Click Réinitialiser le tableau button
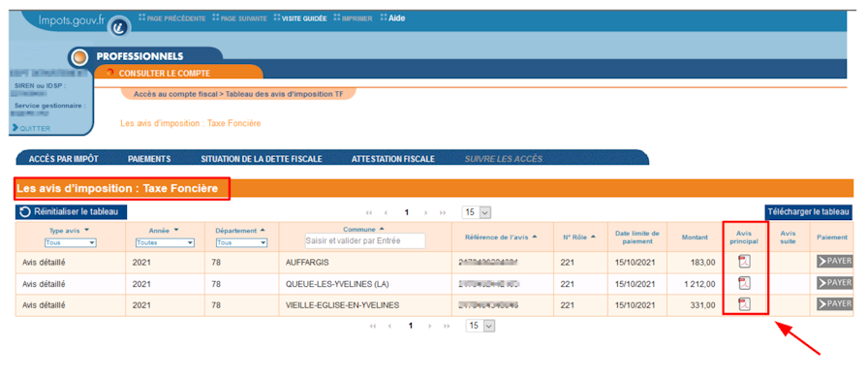The width and height of the screenshot is (868, 379). (71, 211)
